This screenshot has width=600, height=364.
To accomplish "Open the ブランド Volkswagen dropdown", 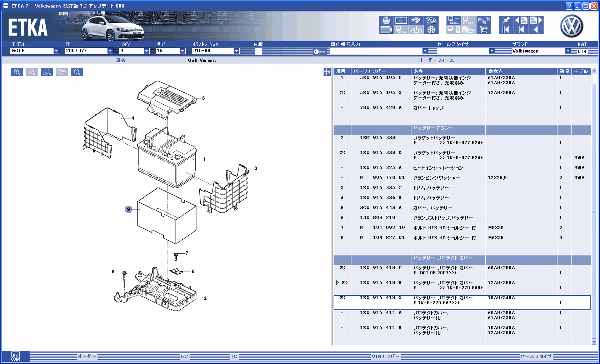I will [x=568, y=51].
